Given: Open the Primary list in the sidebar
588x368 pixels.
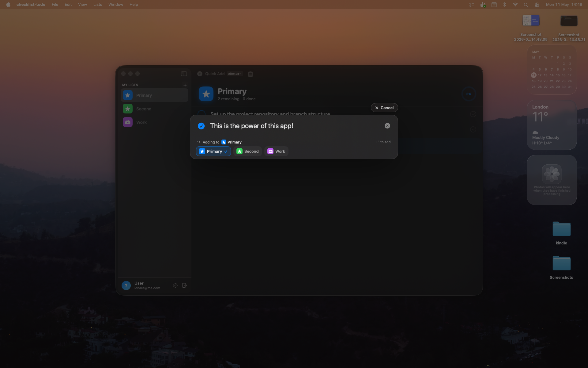Looking at the screenshot, I should click(155, 95).
